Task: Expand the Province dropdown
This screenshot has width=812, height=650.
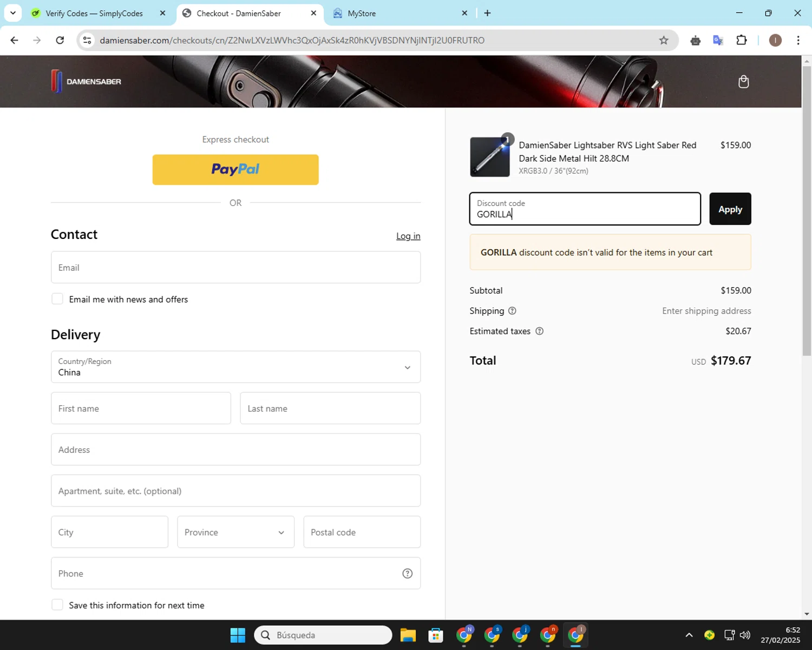Action: tap(235, 532)
